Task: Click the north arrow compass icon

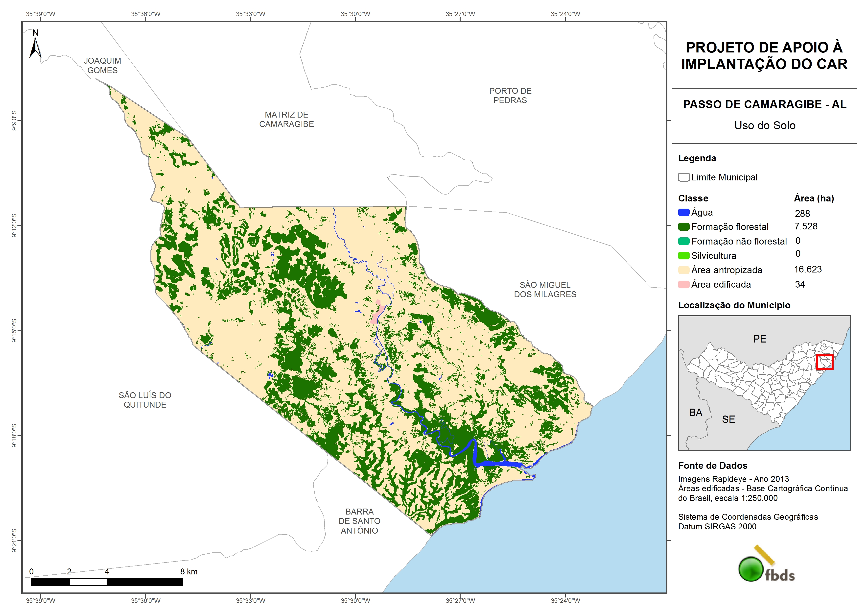Action: click(x=36, y=46)
